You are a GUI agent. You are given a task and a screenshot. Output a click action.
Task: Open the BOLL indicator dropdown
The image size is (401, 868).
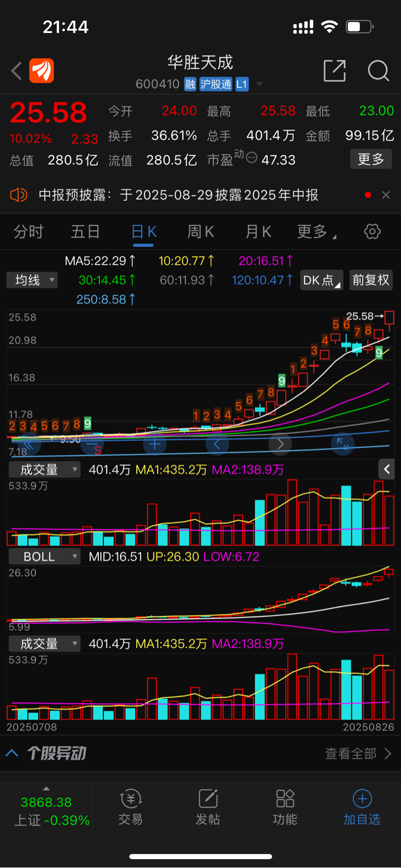pyautogui.click(x=45, y=556)
